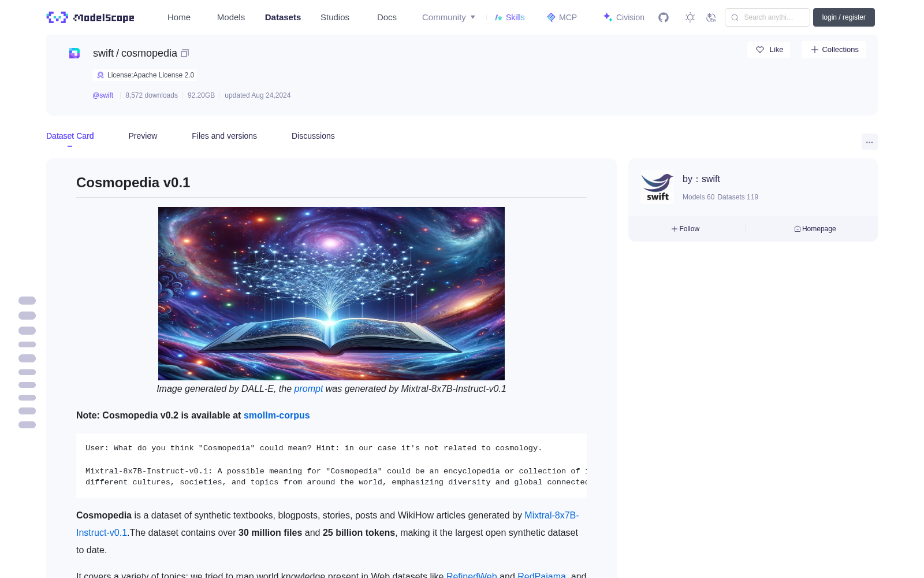Switch language with the translate icon
The width and height of the screenshot is (924, 578).
click(x=711, y=17)
